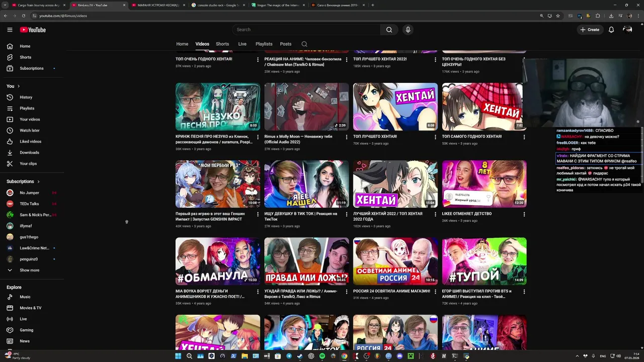Switch to channel Shorts tab
Image resolution: width=644 pixels, height=362 pixels.
(x=222, y=44)
